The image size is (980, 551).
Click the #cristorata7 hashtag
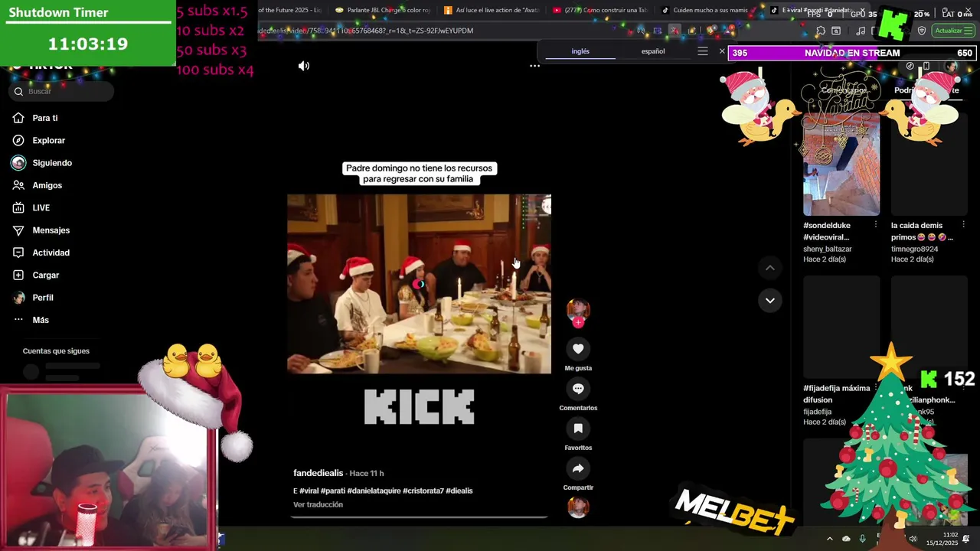[423, 491]
